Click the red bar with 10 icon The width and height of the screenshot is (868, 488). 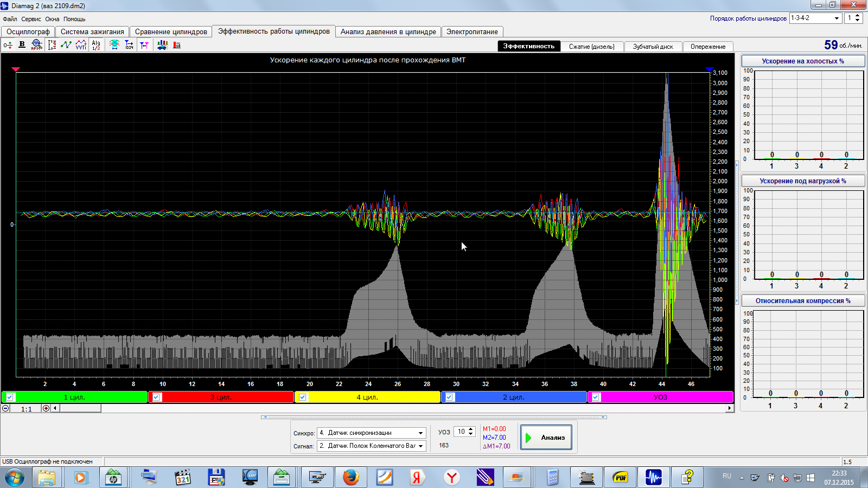point(177,45)
